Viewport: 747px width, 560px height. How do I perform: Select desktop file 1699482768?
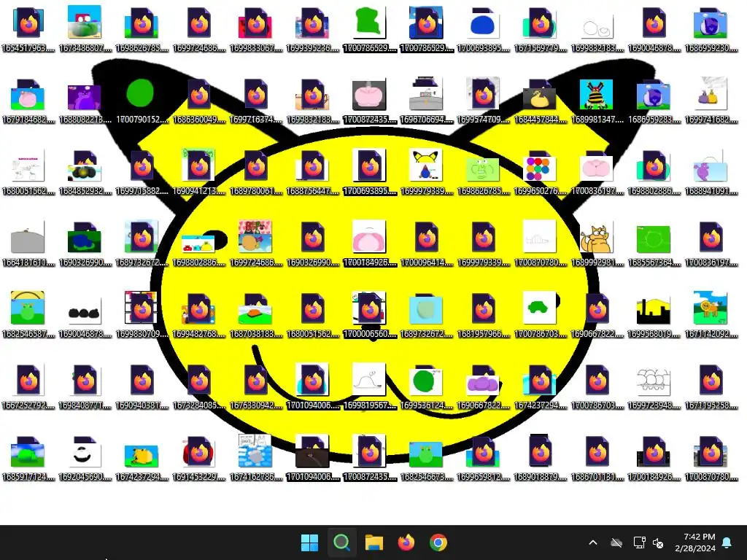(x=198, y=314)
